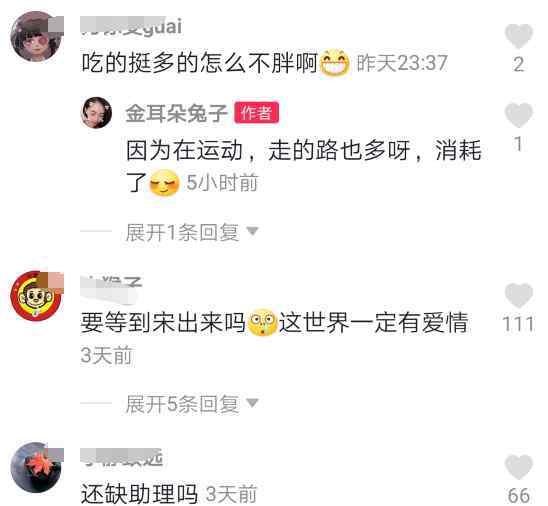Like the 吃的挺多的怎么不胖啊 comment

[x=519, y=36]
